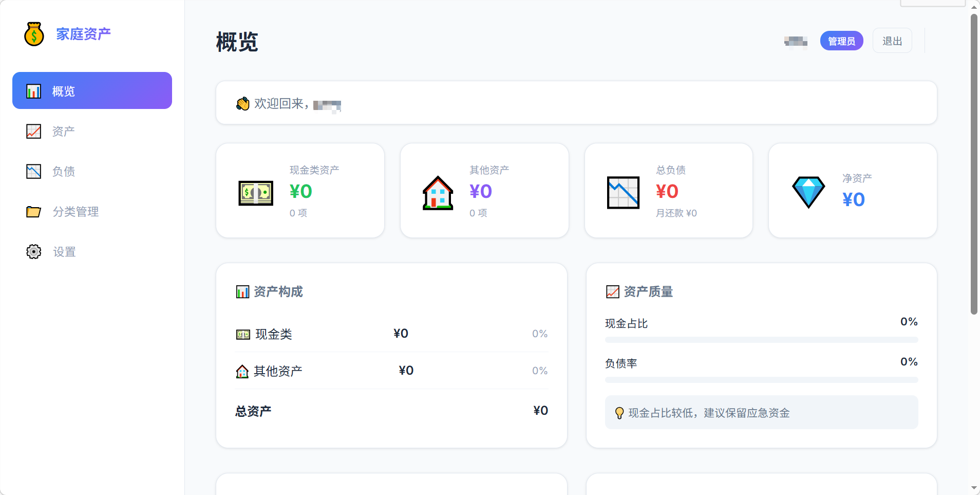Click the 负债率 progress bar
Image resolution: width=980 pixels, height=495 pixels.
[x=762, y=380]
